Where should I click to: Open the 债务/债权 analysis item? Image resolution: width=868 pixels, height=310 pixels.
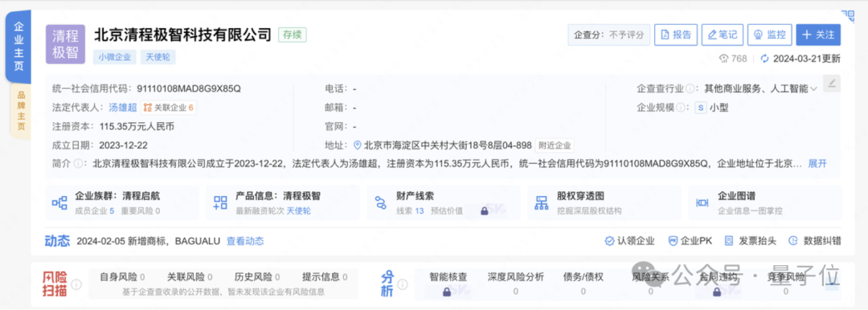click(x=583, y=283)
